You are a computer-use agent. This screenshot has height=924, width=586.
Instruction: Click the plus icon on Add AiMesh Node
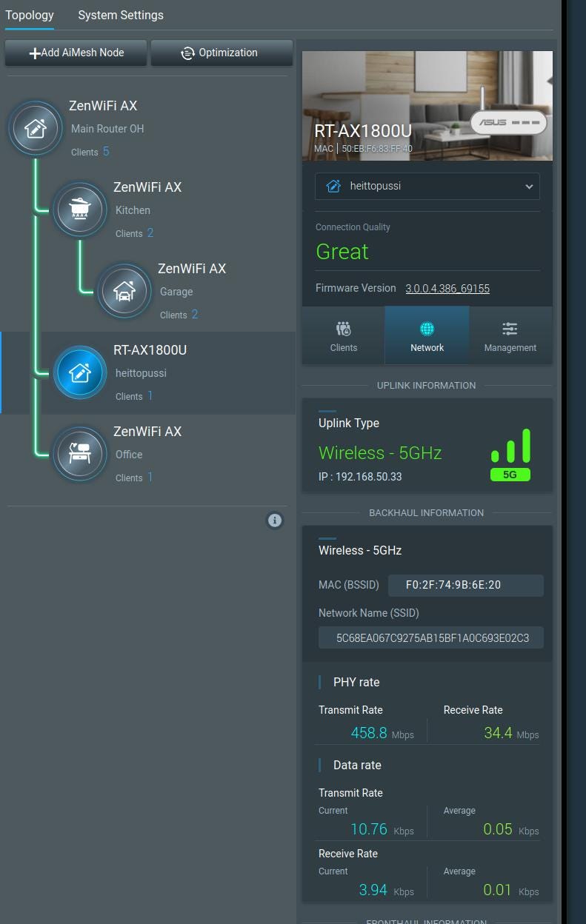click(x=34, y=53)
